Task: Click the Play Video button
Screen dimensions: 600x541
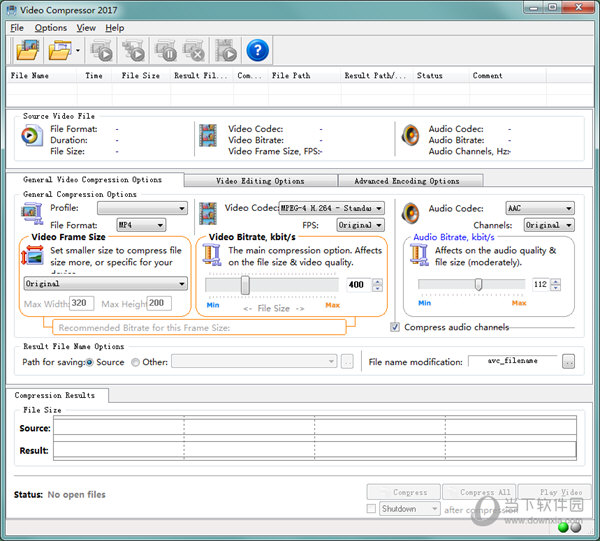Action: (x=555, y=492)
